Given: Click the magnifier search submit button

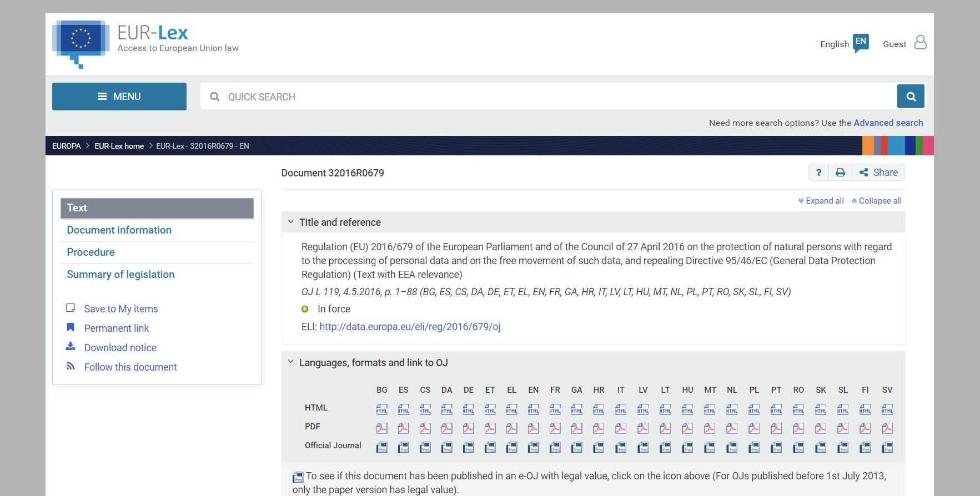Looking at the screenshot, I should pyautogui.click(x=911, y=97).
